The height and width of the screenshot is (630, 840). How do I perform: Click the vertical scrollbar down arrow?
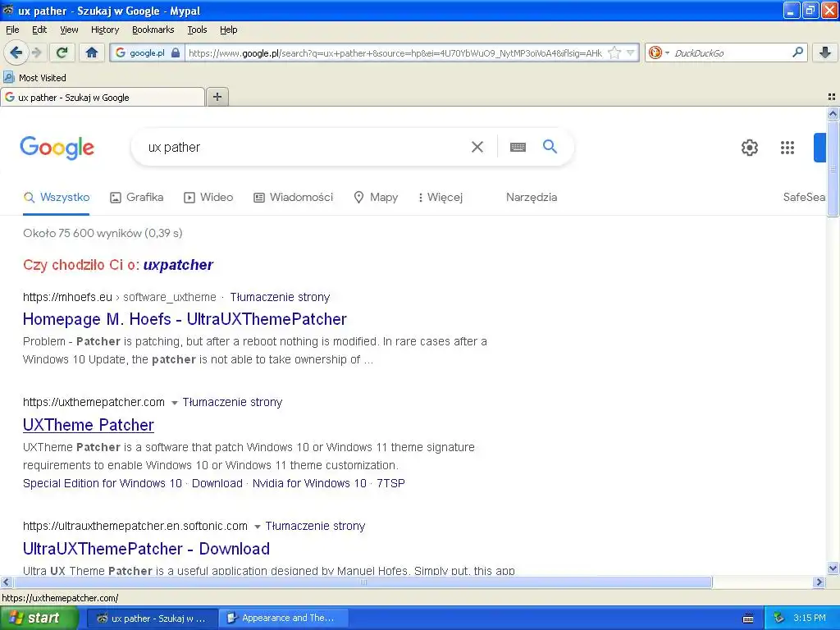tap(833, 568)
